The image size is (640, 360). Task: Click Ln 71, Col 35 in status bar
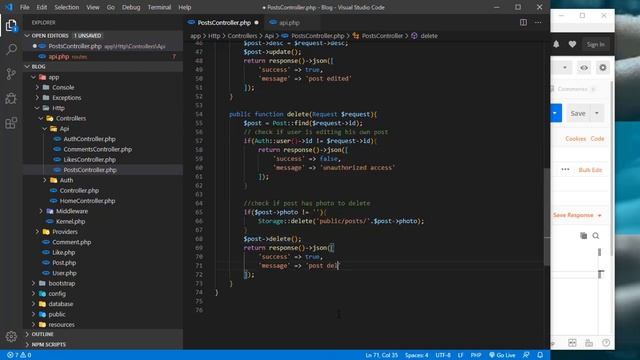point(381,355)
